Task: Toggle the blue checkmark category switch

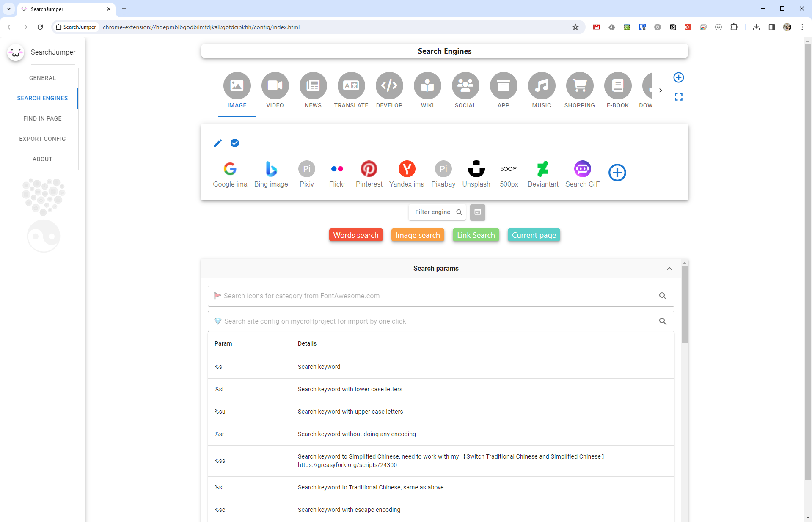Action: point(235,143)
